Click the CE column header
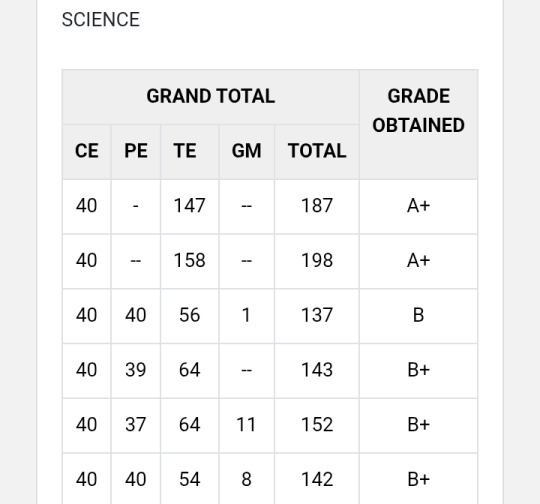 pos(87,152)
